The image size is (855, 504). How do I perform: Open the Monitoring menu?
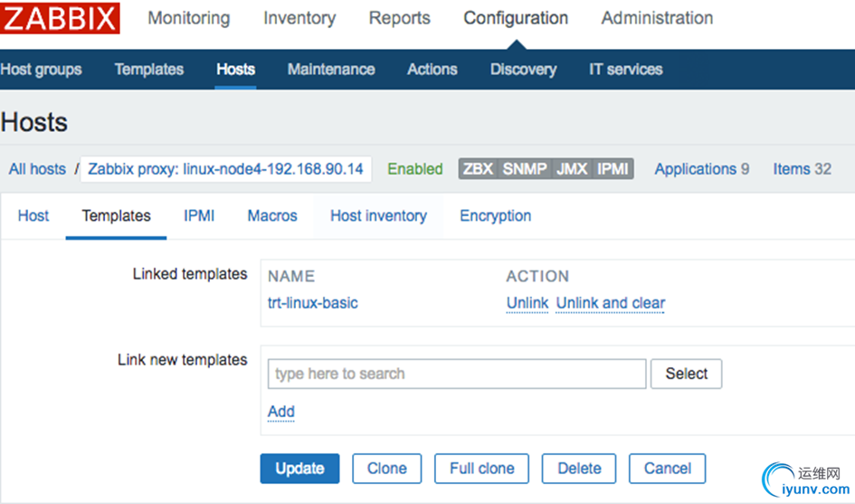pyautogui.click(x=188, y=18)
